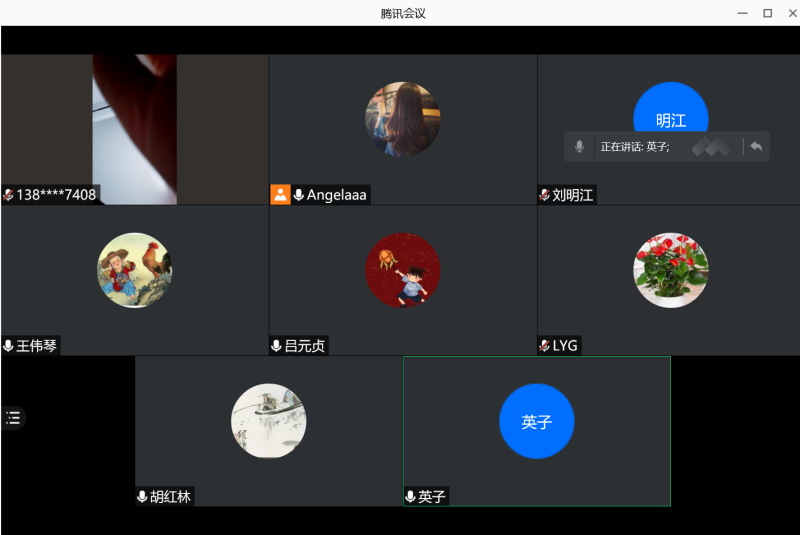Click the 吕元贞 name label
Screen dimensions: 800x535
[x=304, y=346]
